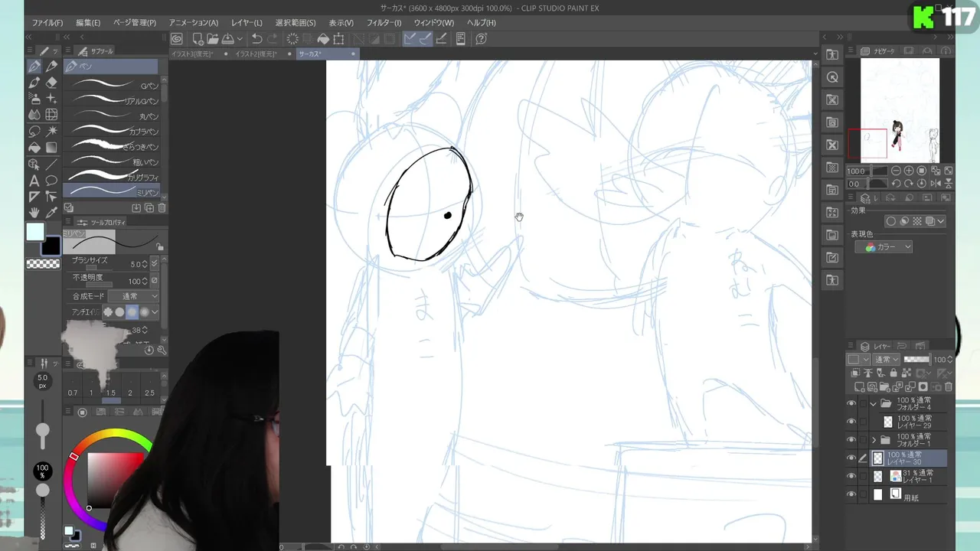Select the Text tool
980x551 pixels.
click(x=34, y=181)
